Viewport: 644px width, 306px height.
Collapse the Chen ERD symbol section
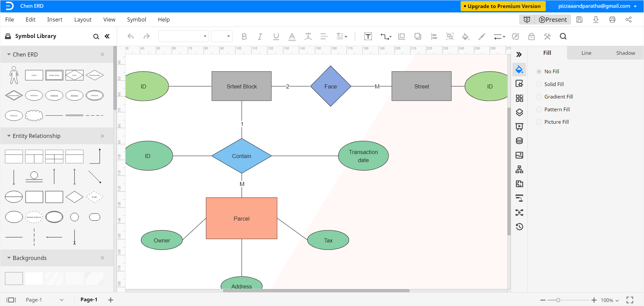[8, 54]
